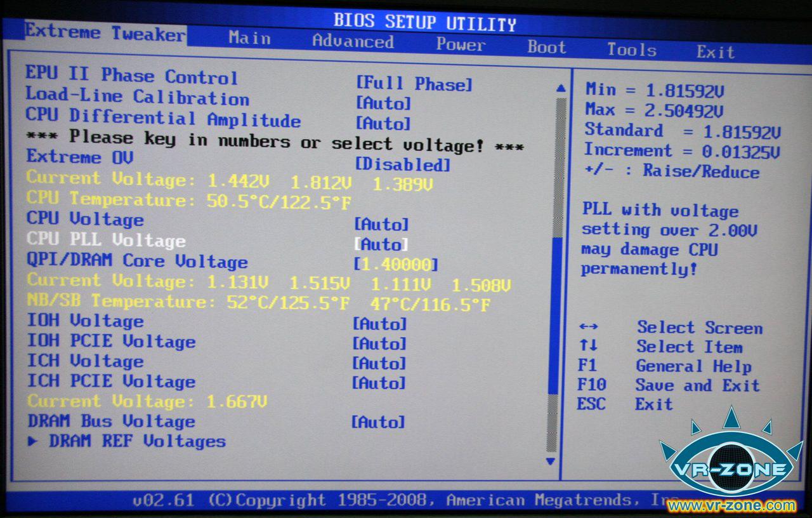The height and width of the screenshot is (518, 812).
Task: Open the Tools tab
Action: coord(631,50)
